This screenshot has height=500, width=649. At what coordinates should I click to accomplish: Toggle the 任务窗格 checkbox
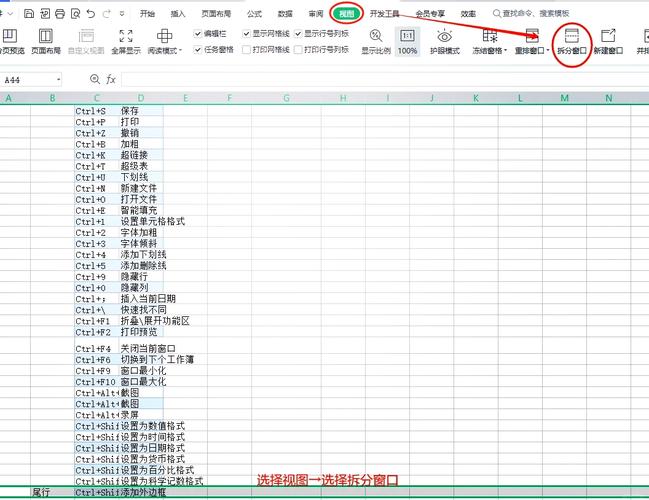197,48
